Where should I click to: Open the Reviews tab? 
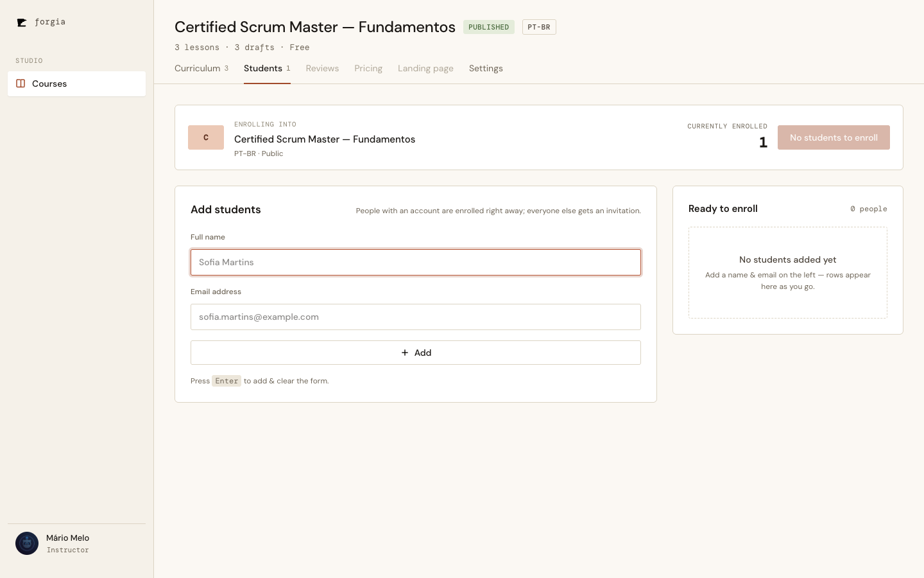point(322,68)
